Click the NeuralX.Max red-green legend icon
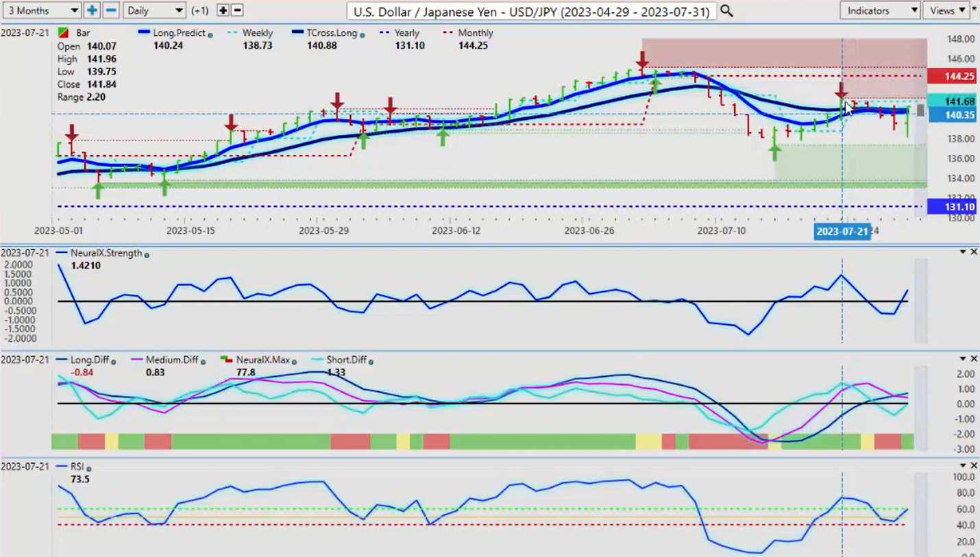Viewport: 980px width, 557px height. coord(227,360)
